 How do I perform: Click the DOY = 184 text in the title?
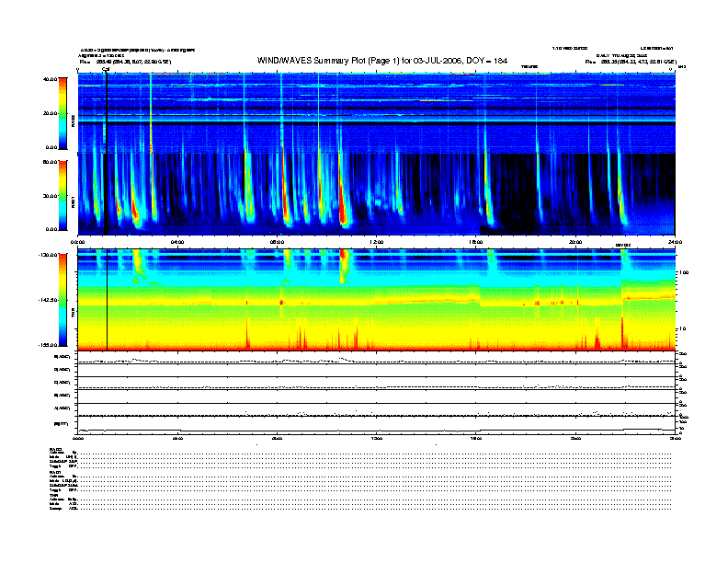pyautogui.click(x=486, y=61)
